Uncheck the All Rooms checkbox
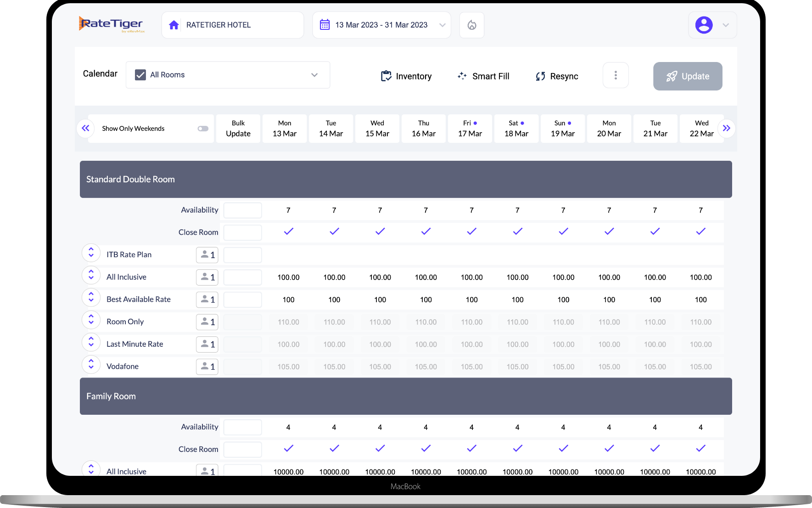Viewport: 812px width, 508px height. coord(140,75)
